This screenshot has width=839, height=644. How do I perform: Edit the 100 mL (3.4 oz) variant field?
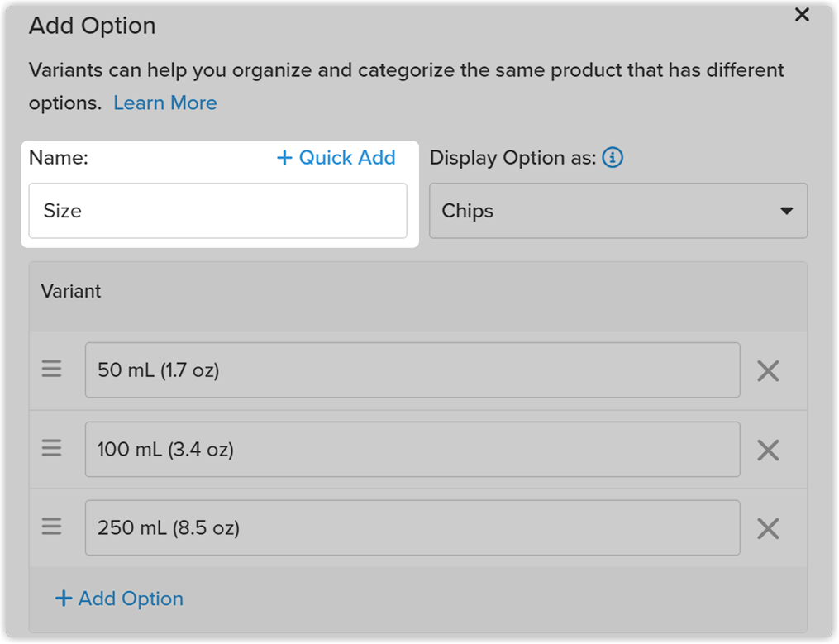point(412,449)
